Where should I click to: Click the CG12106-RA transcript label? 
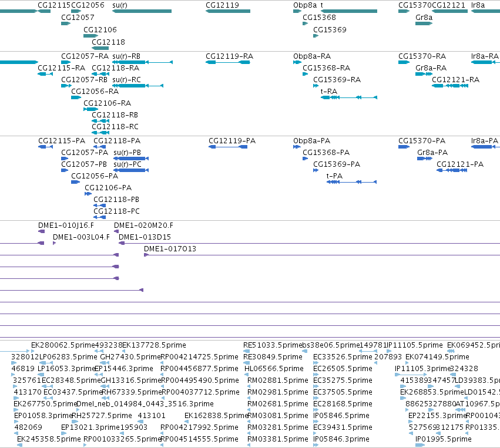click(108, 103)
